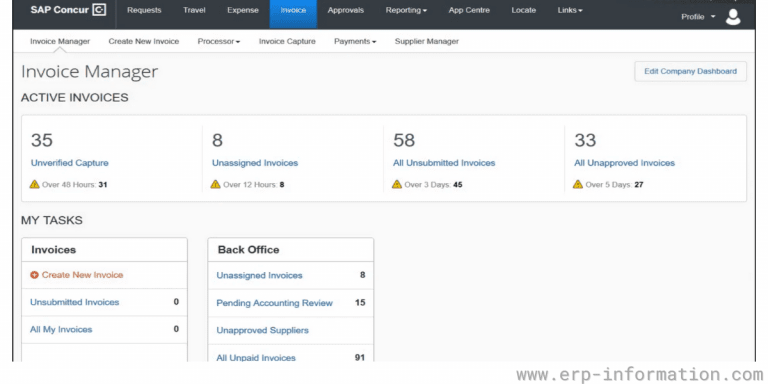This screenshot has width=768, height=384.
Task: Expand the Processor dropdown
Action: (219, 42)
